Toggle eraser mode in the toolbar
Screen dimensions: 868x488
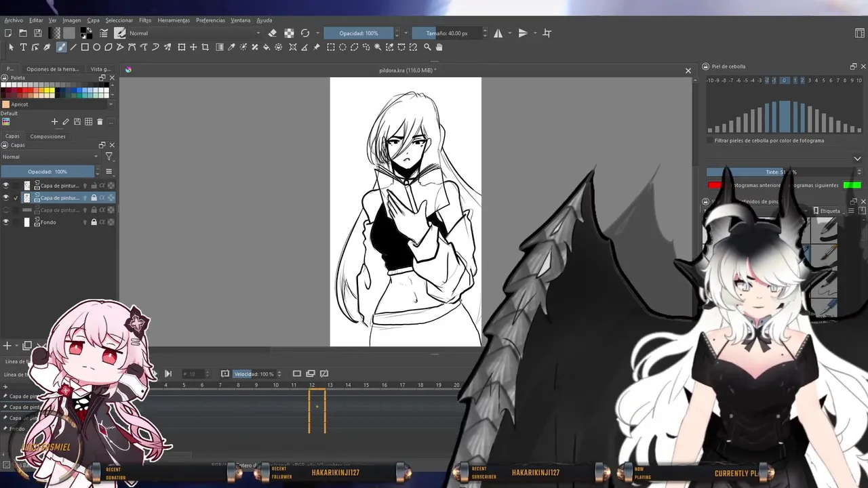point(273,33)
